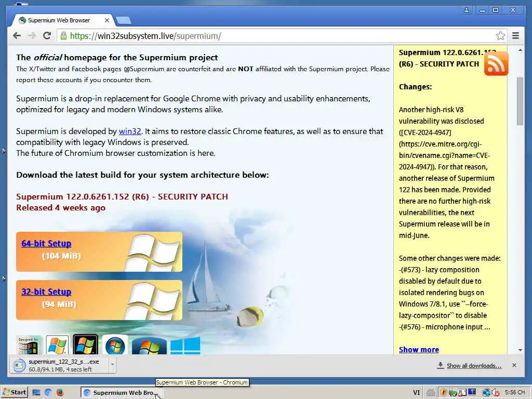Viewport: 532px width, 399px height.
Task: Click the circular download progress icon
Action: (x=19, y=365)
